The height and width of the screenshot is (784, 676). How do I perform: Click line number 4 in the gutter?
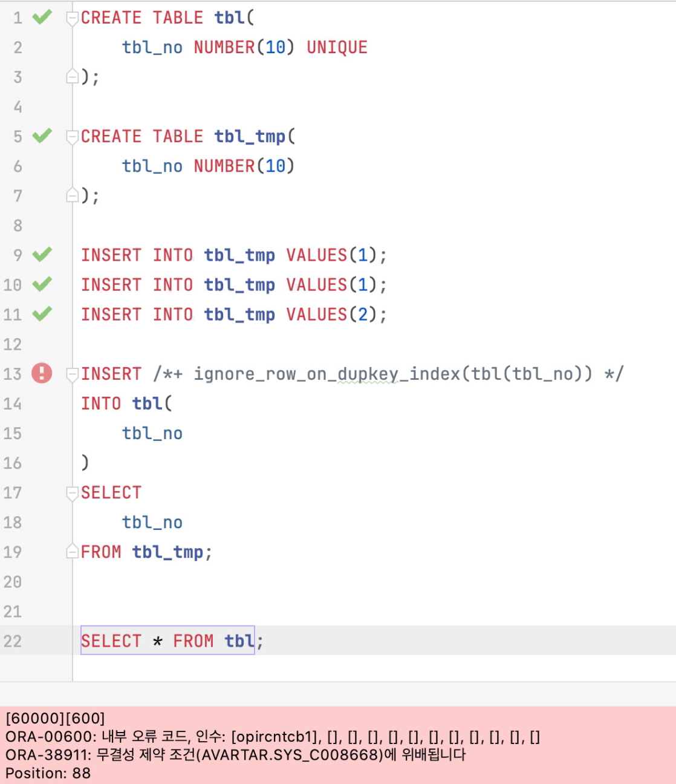pyautogui.click(x=18, y=107)
